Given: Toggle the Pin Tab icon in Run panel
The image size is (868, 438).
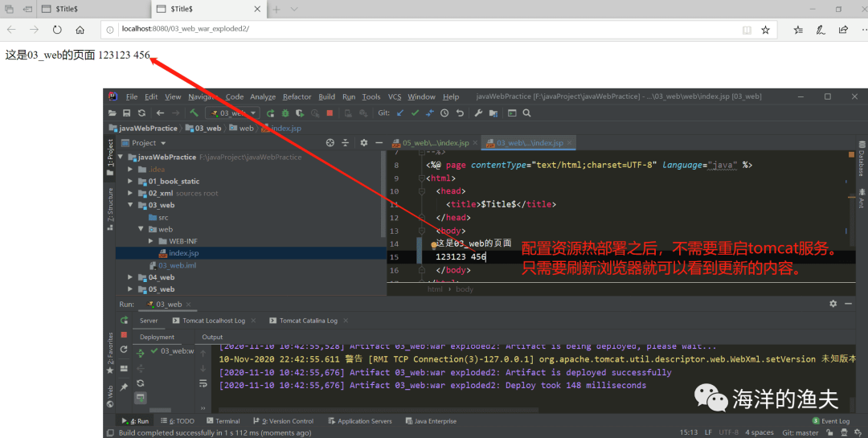Looking at the screenshot, I should tap(124, 387).
